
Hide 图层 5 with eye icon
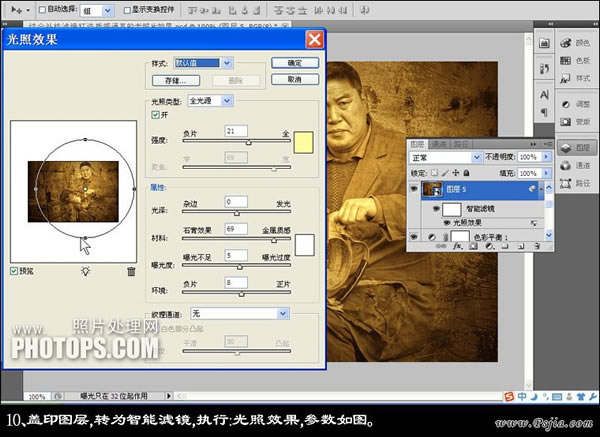414,189
